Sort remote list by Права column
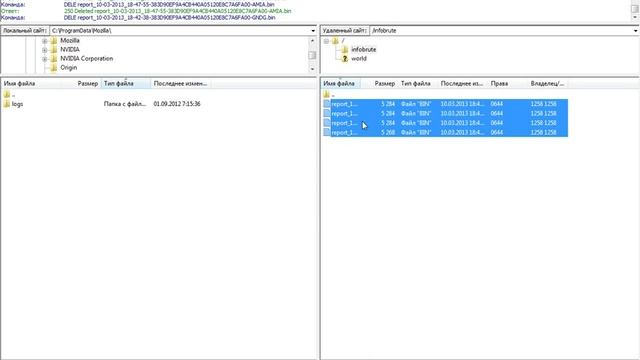640x360 pixels. tap(507, 83)
